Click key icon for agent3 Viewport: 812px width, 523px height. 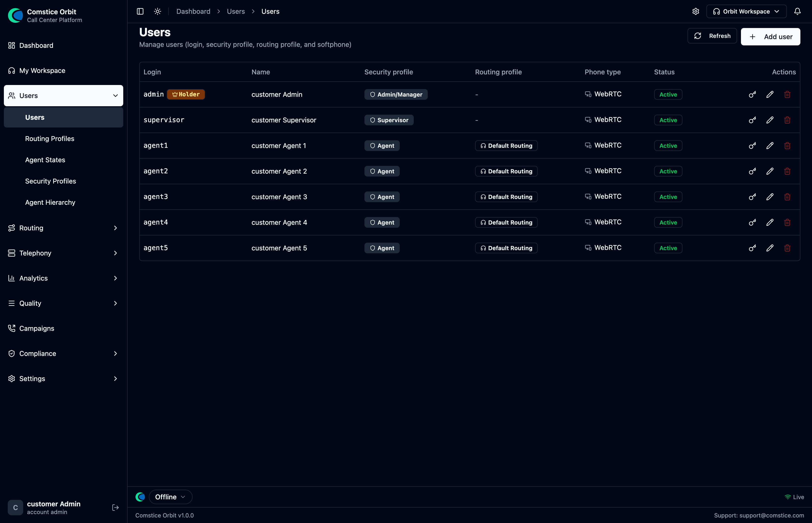point(752,197)
